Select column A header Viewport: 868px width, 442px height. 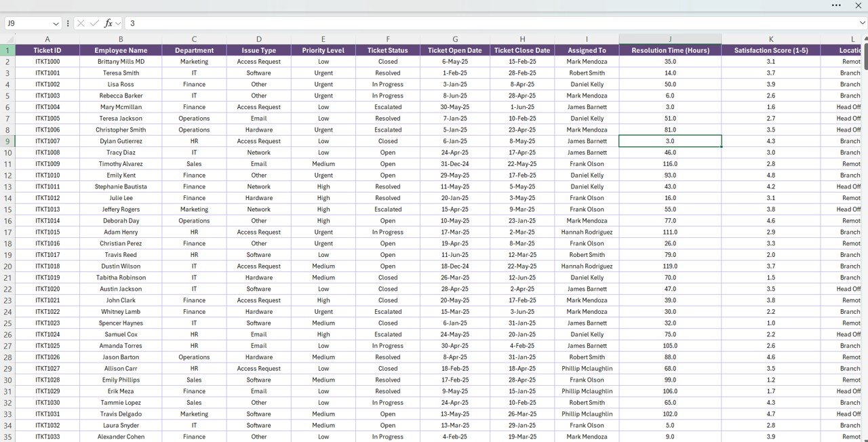47,39
